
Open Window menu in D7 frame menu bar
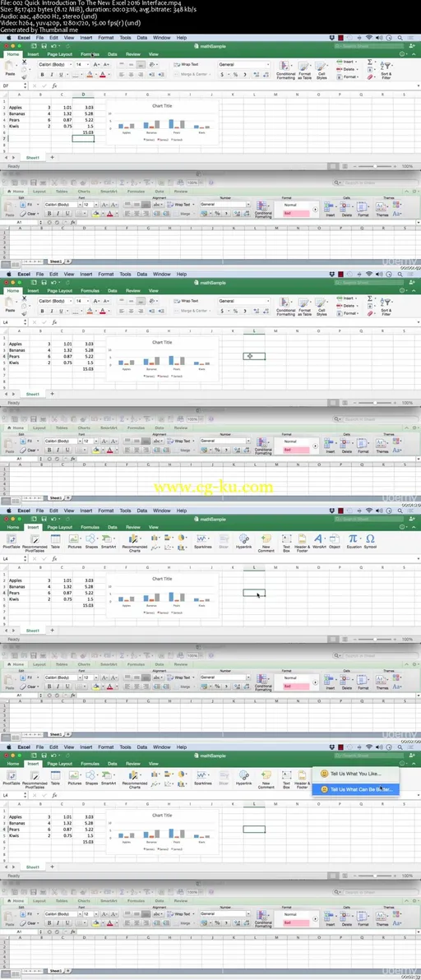161,38
